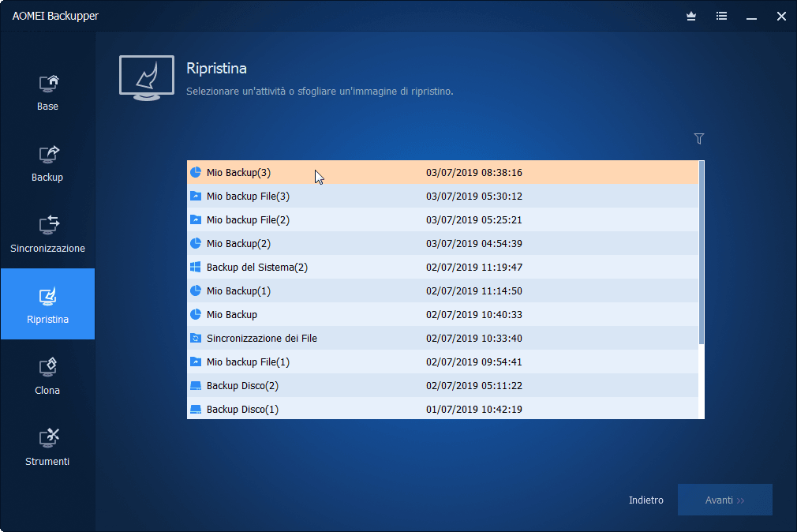This screenshot has height=532, width=797.
Task: Proceed with the Avanti button
Action: coord(725,500)
